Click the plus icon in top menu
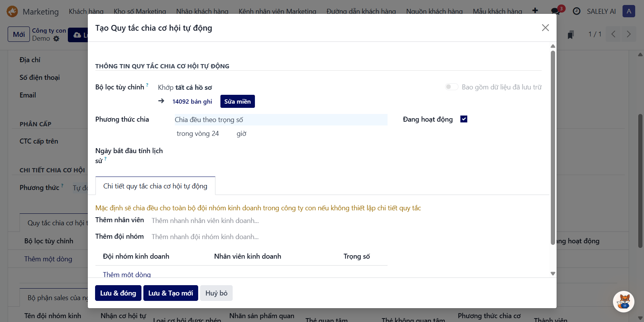 click(x=535, y=11)
